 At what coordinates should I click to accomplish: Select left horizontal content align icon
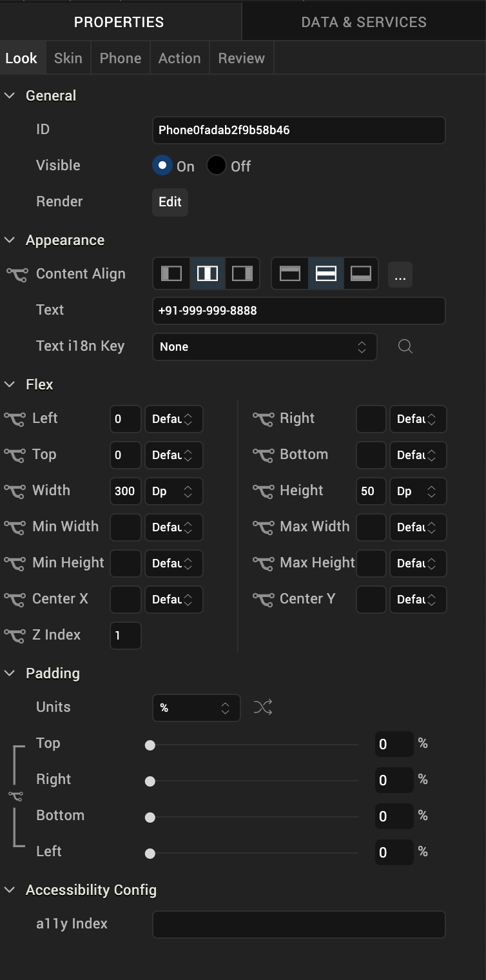click(x=171, y=274)
